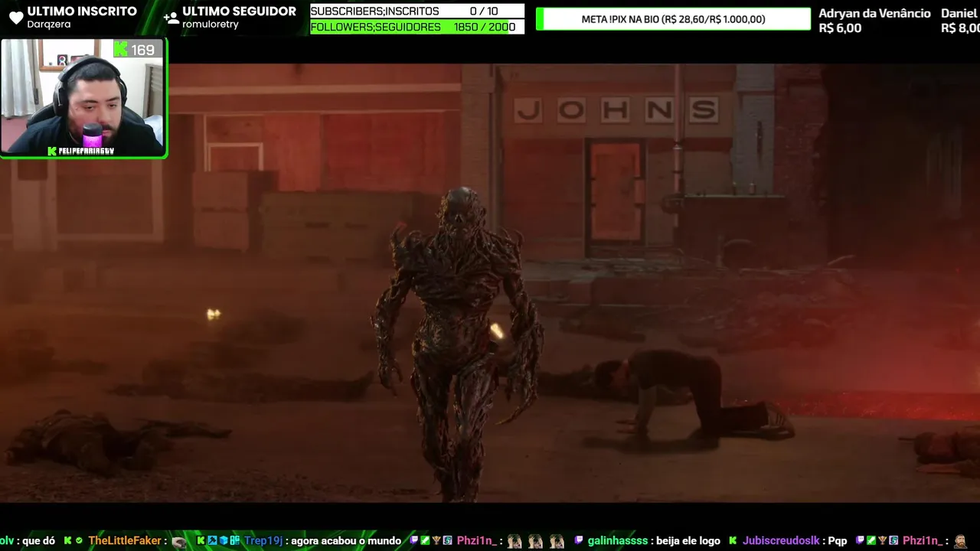Click the emote after TheLittleFaker
This screenshot has width=980, height=551.
click(178, 541)
